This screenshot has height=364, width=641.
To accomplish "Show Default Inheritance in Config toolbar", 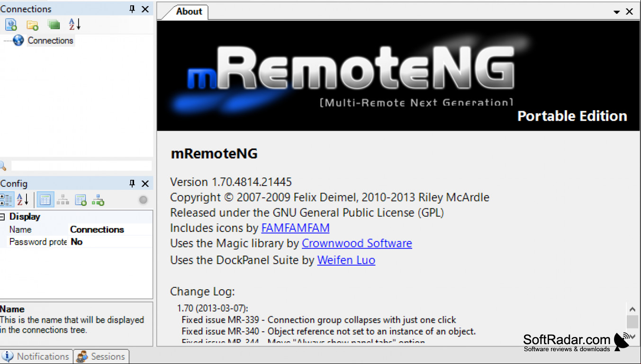I will pyautogui.click(x=98, y=200).
